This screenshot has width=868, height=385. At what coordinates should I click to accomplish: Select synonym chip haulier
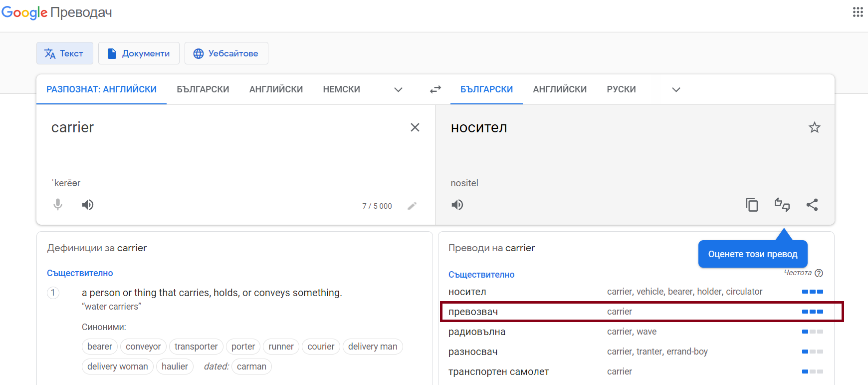[175, 367]
